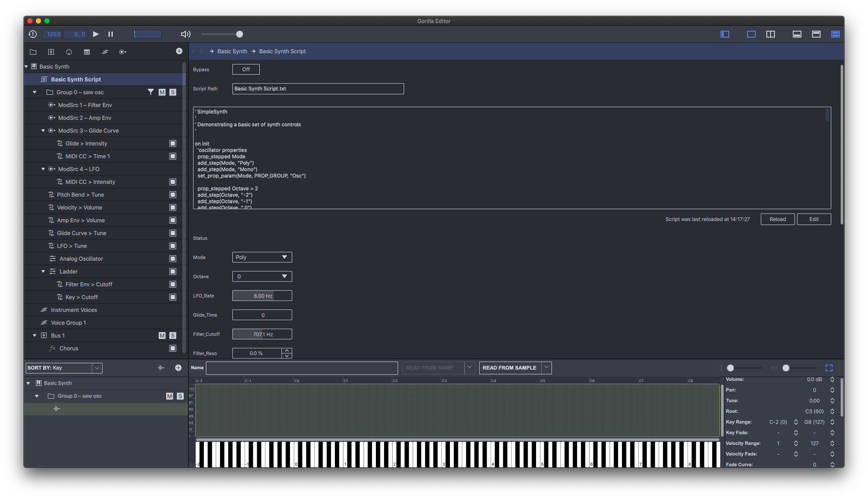Collapse Bus 1 node
Image resolution: width=868 pixels, height=499 pixels.
tap(35, 336)
